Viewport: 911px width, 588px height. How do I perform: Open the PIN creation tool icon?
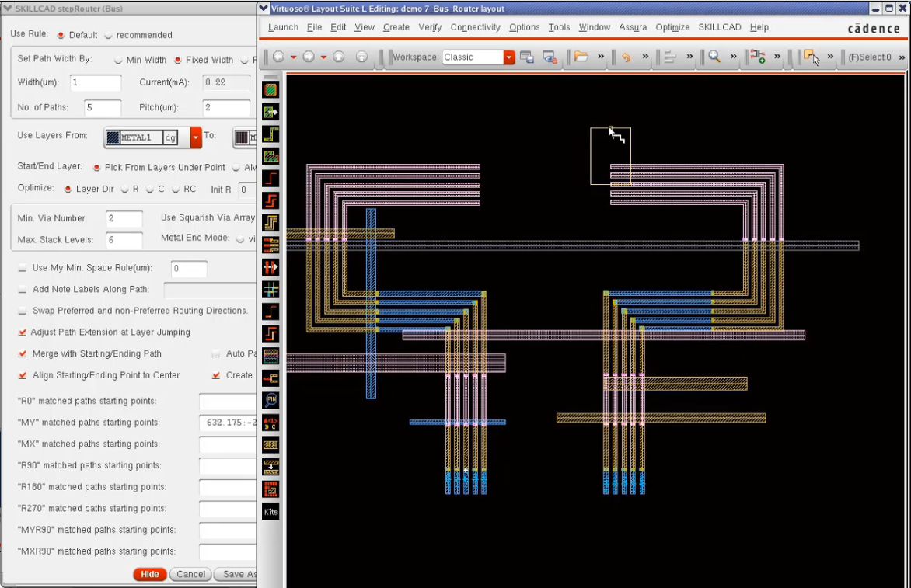pyautogui.click(x=271, y=399)
